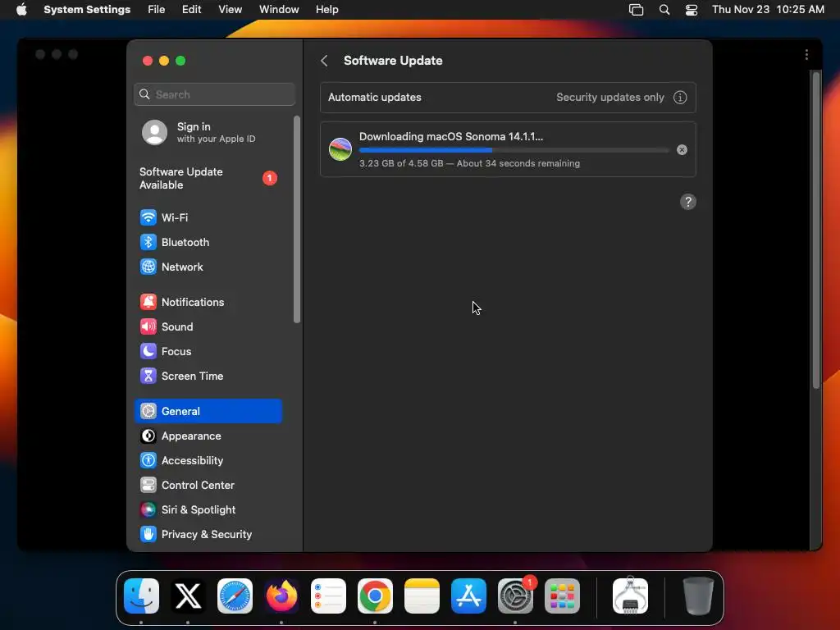Image resolution: width=840 pixels, height=630 pixels.
Task: Go back with the chevron arrow
Action: click(x=324, y=61)
